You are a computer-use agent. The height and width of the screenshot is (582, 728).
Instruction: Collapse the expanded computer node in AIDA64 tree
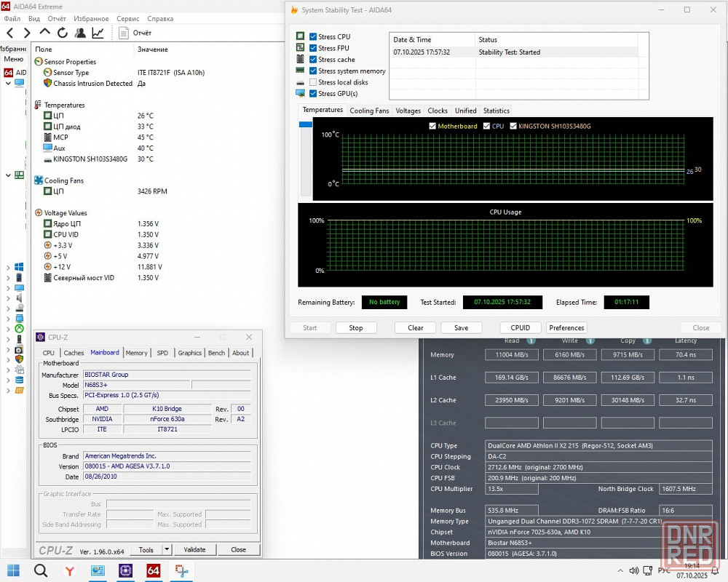coord(8,83)
